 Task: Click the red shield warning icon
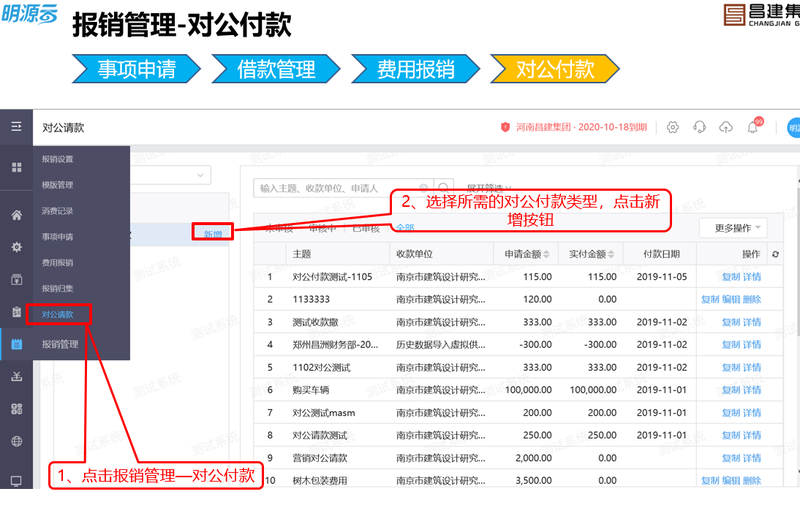point(505,127)
